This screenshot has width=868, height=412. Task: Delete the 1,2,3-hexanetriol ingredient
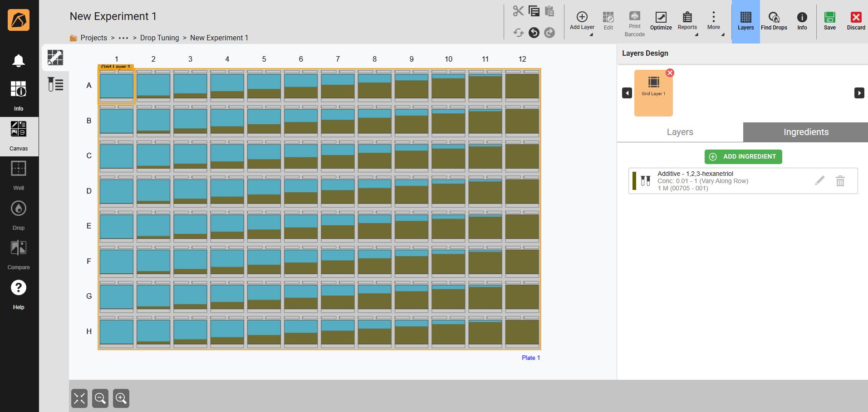tap(840, 181)
